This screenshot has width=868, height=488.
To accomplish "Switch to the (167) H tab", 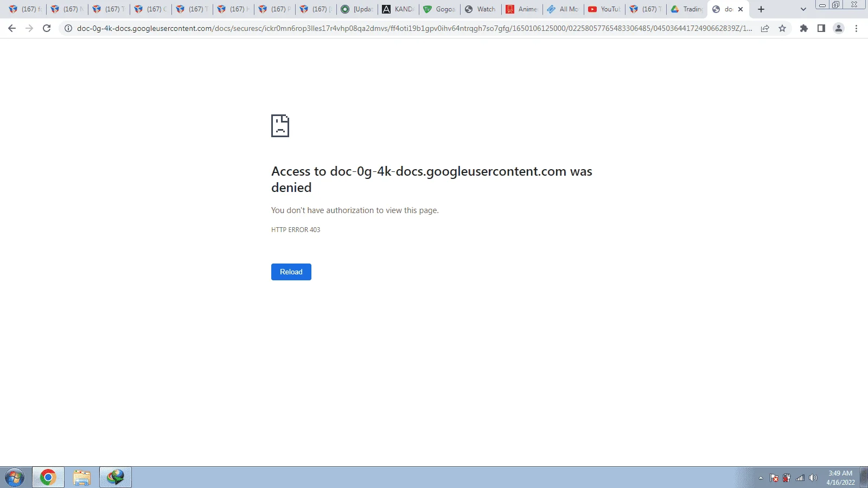I will (233, 9).
